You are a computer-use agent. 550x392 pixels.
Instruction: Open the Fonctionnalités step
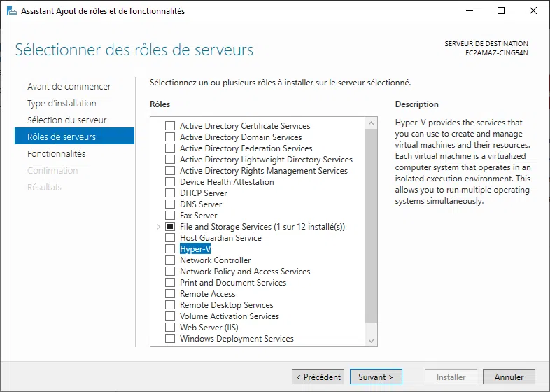point(56,154)
